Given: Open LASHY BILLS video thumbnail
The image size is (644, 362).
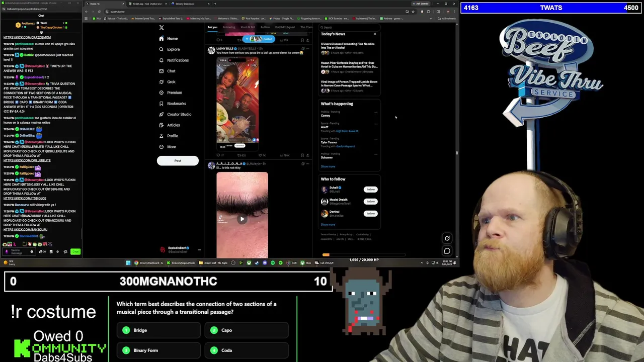Looking at the screenshot, I should click(x=237, y=103).
